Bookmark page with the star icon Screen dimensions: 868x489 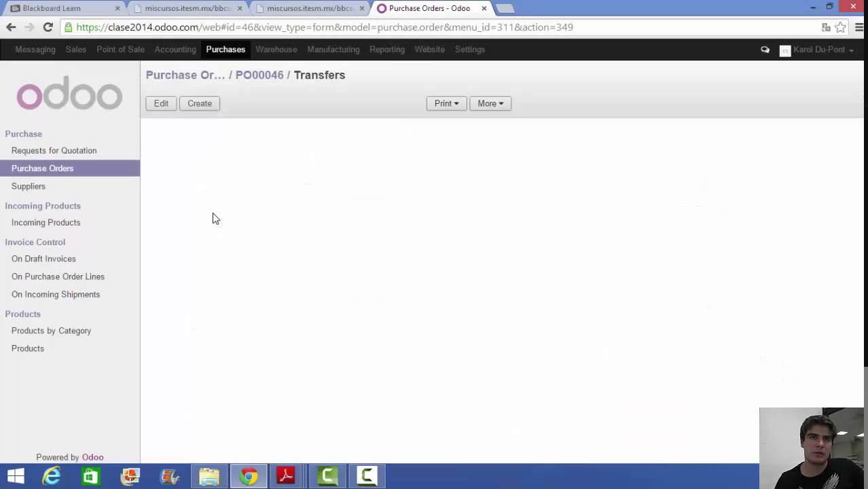click(841, 27)
